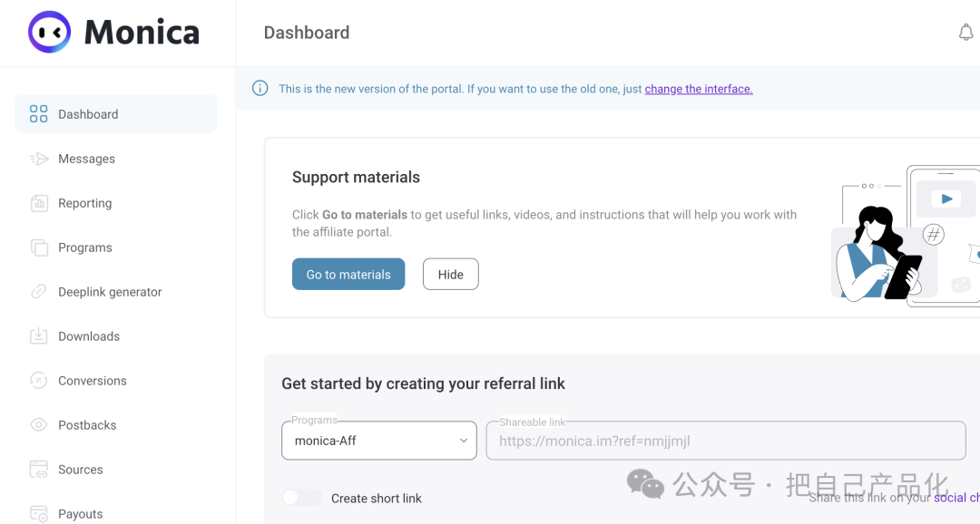980x524 pixels.
Task: Enable the Create short link toggle
Action: coord(301,498)
